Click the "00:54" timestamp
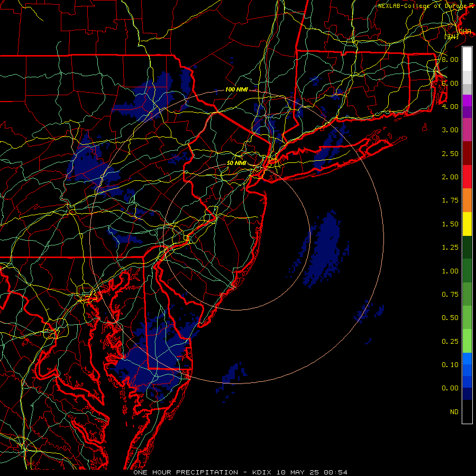The image size is (476, 476). click(x=335, y=472)
